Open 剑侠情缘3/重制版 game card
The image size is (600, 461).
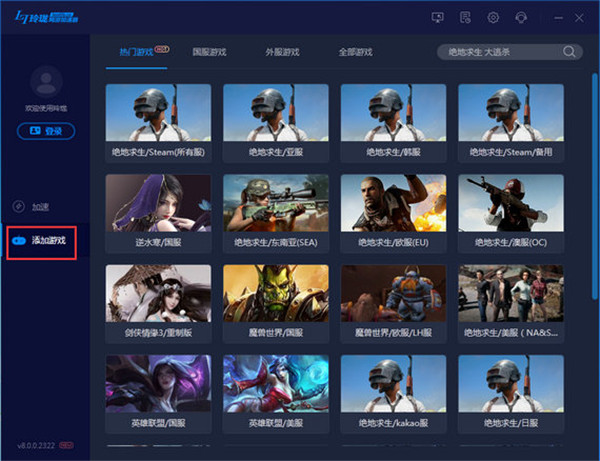(x=158, y=304)
